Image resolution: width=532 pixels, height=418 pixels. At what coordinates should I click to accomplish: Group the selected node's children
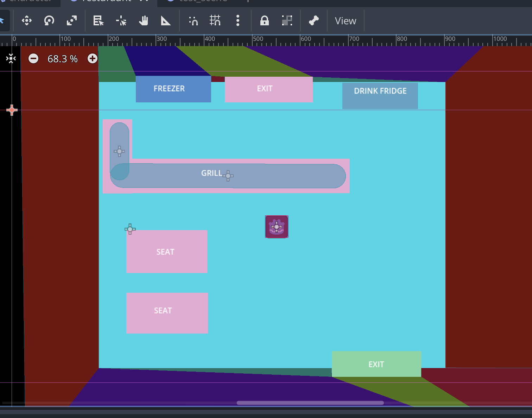(287, 21)
